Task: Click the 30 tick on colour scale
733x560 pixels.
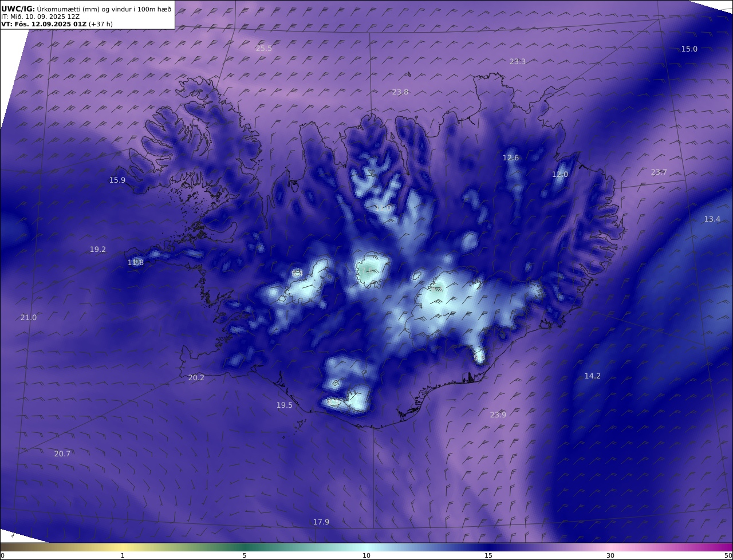Action: [x=610, y=555]
